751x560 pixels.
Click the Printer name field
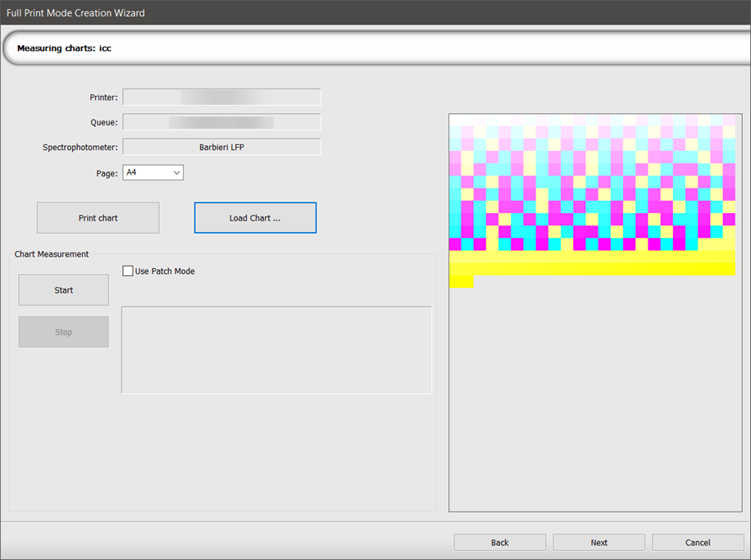click(221, 97)
